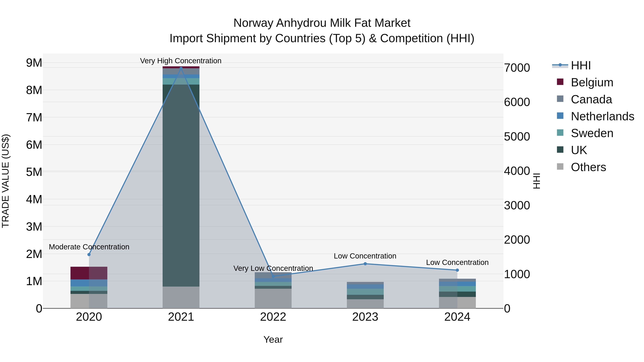The width and height of the screenshot is (644, 362).
Task: Click the Belgium maroon legend swatch
Action: [560, 82]
